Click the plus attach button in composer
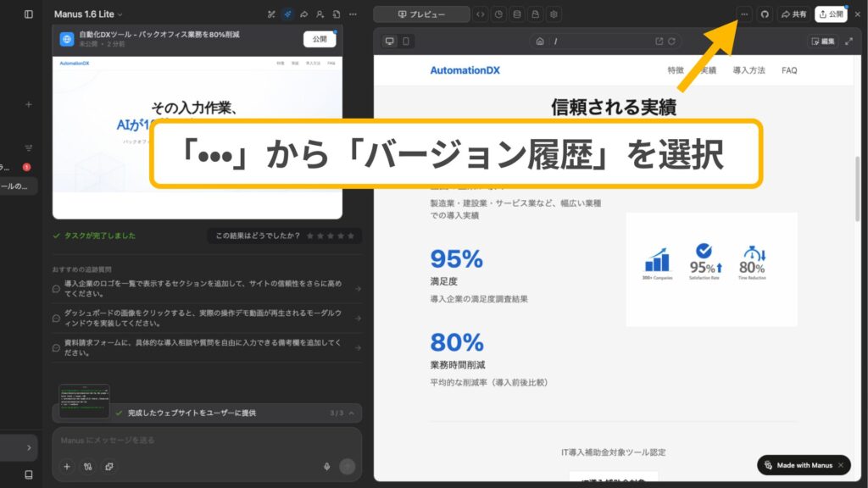The image size is (868, 488). point(67,467)
